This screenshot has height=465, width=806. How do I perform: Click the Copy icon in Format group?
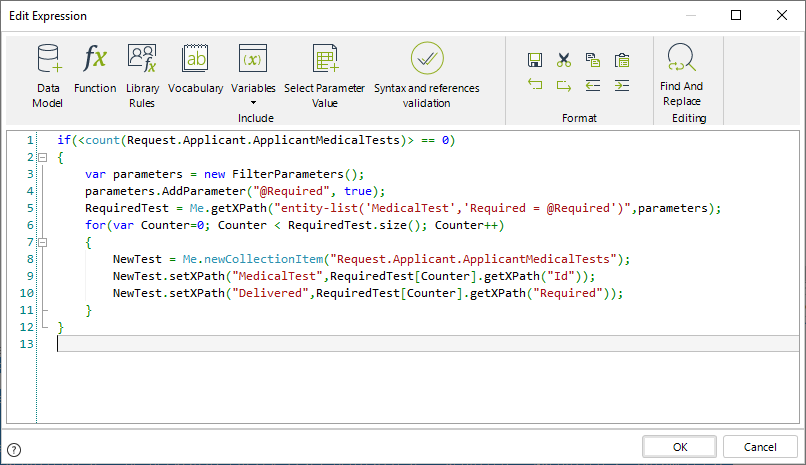593,60
